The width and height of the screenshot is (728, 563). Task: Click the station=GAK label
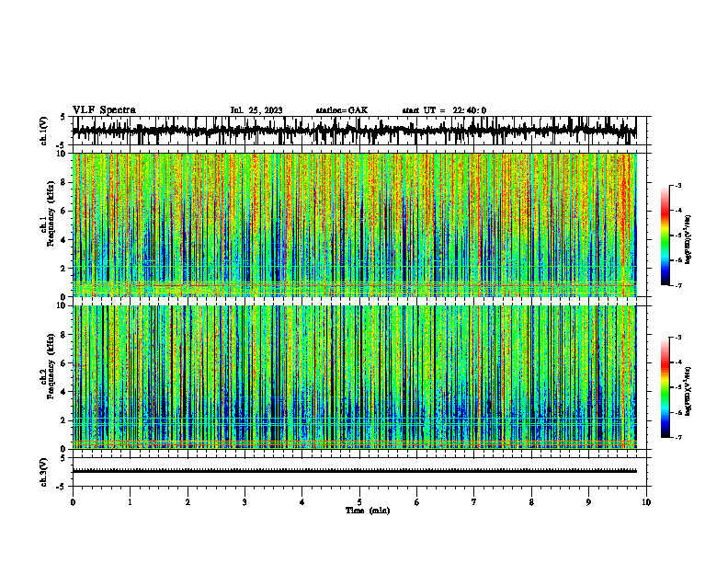coord(342,110)
